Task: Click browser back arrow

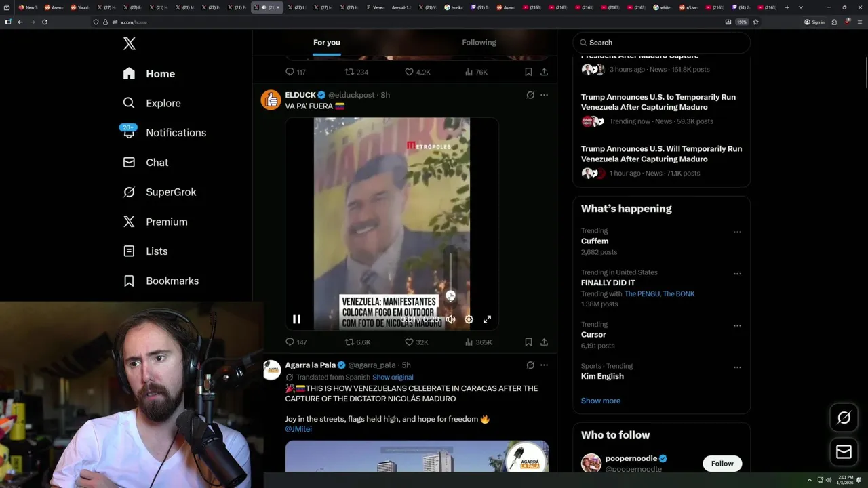Action: click(20, 22)
